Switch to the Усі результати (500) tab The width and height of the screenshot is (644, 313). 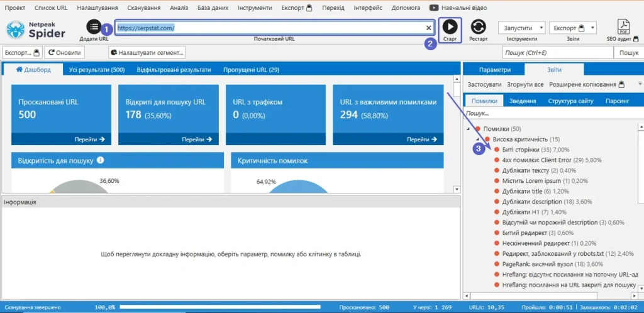97,70
